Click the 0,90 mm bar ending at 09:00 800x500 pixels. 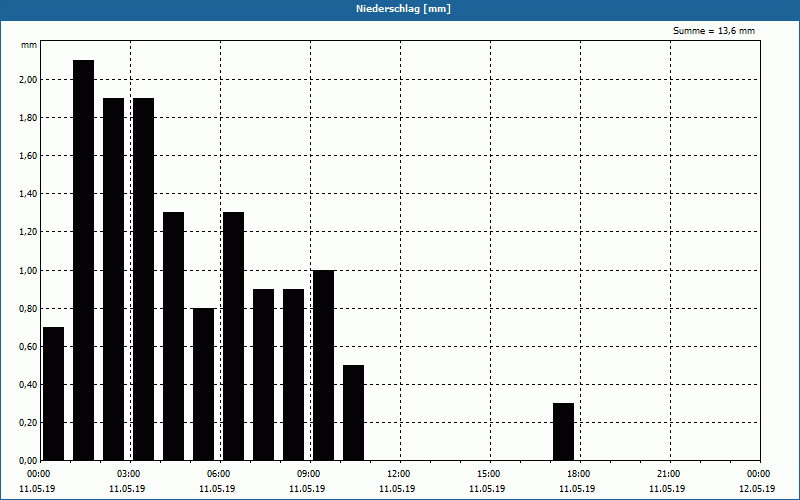coord(293,375)
